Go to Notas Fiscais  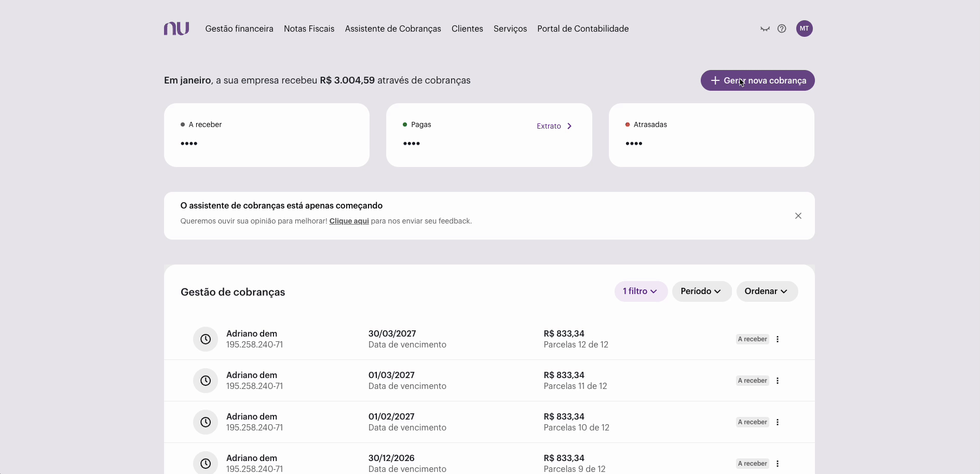(309, 29)
